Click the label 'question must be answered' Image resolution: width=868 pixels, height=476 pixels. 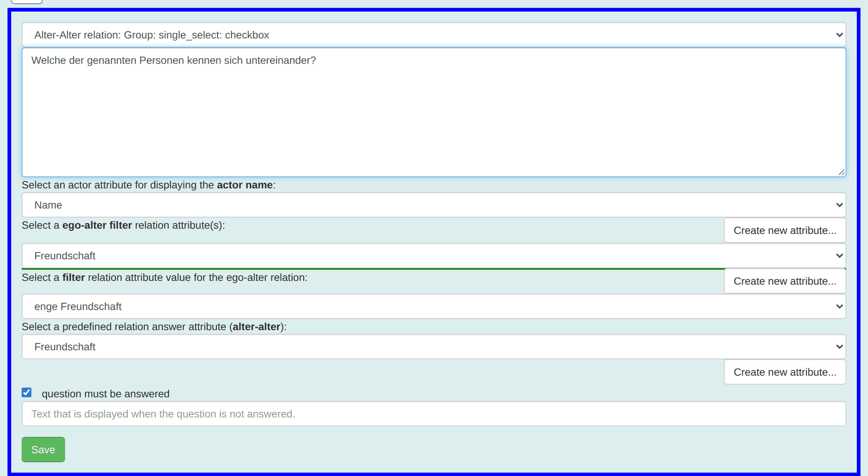click(x=106, y=394)
